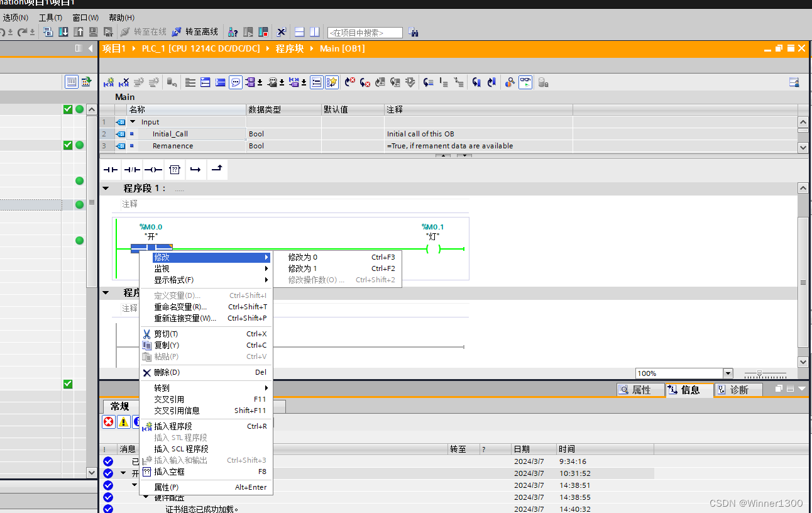The height and width of the screenshot is (513, 812).
Task: Collapse the message row dated 10:31:52
Action: 123,473
